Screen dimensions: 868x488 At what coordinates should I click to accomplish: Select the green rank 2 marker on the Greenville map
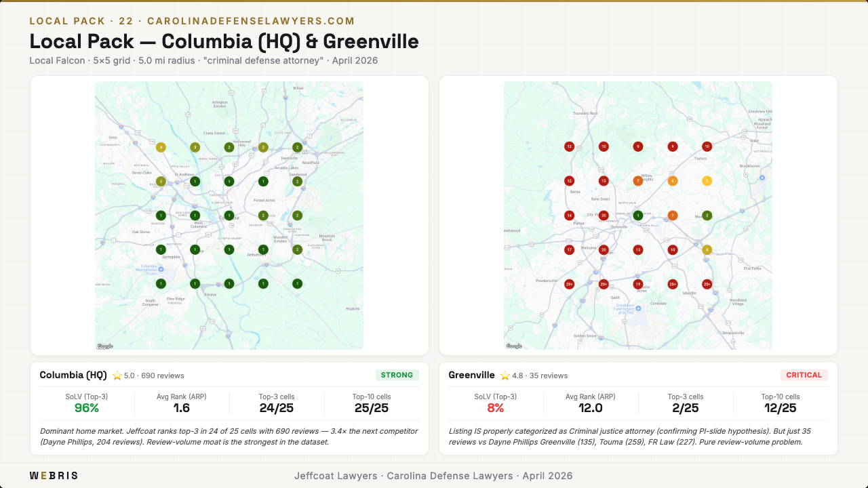[x=707, y=216]
